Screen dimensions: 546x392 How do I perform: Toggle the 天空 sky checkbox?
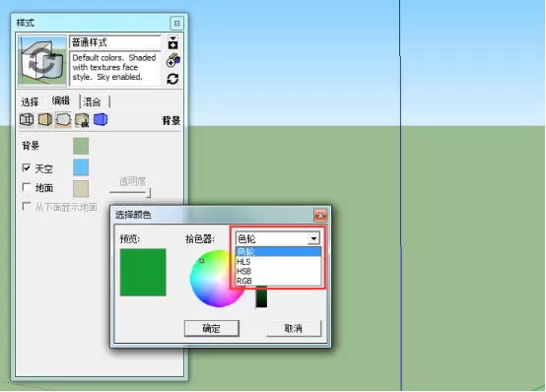click(x=26, y=167)
